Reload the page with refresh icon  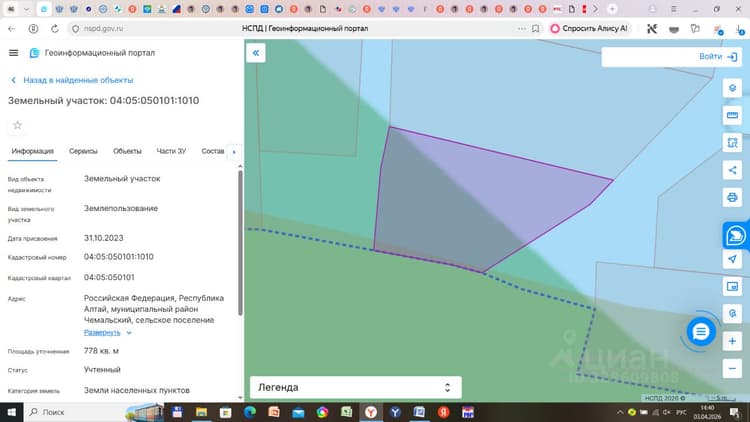pyautogui.click(x=55, y=29)
